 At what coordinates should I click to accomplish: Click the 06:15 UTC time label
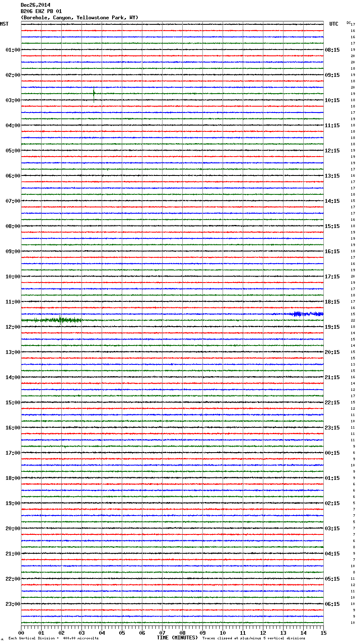332,604
